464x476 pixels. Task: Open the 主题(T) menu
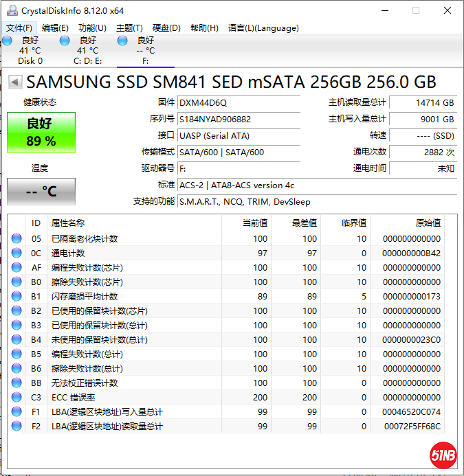[129, 28]
